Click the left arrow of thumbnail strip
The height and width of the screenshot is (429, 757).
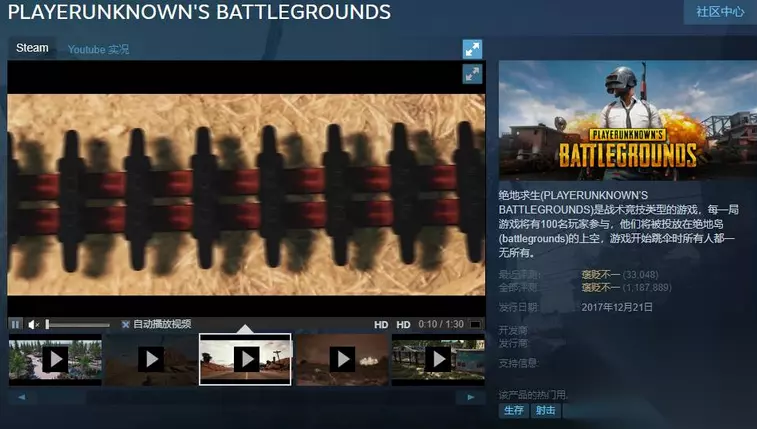click(21, 397)
